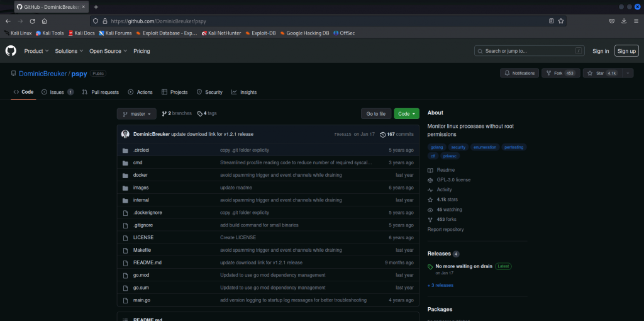View the 453 forks link in About
Viewport: 644px width, 321px height.
coord(447,220)
